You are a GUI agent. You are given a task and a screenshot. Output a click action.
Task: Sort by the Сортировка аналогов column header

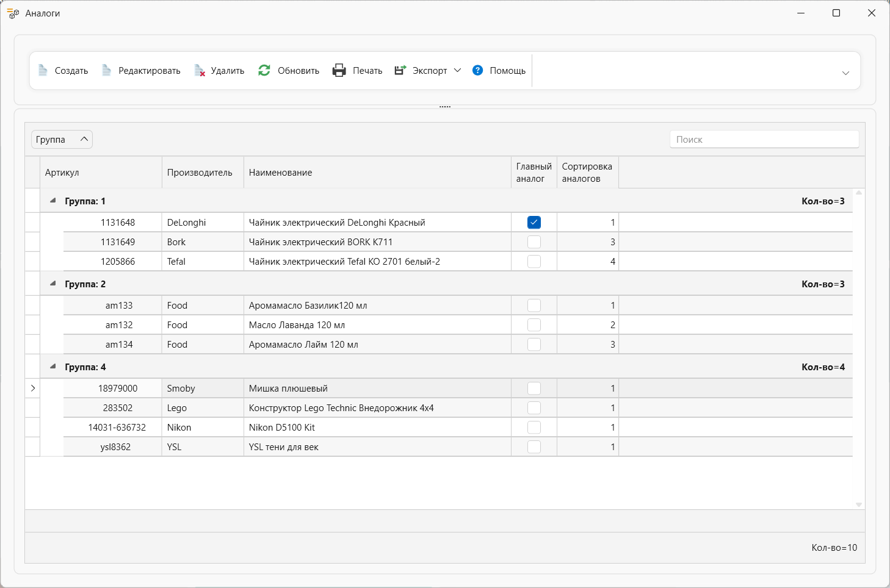click(588, 173)
